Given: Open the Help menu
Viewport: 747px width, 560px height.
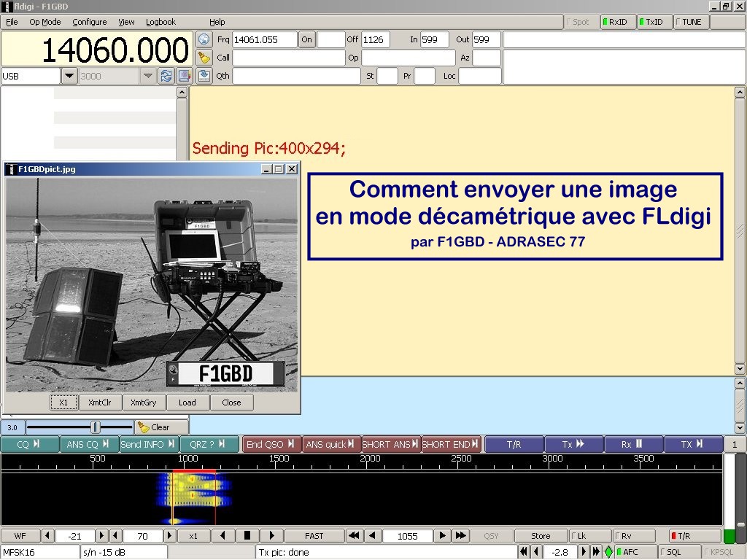Looking at the screenshot, I should pos(217,22).
